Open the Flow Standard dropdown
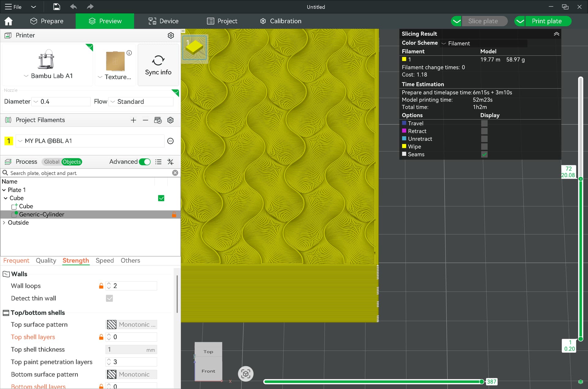Screen dimensions: 588x389 [141, 102]
